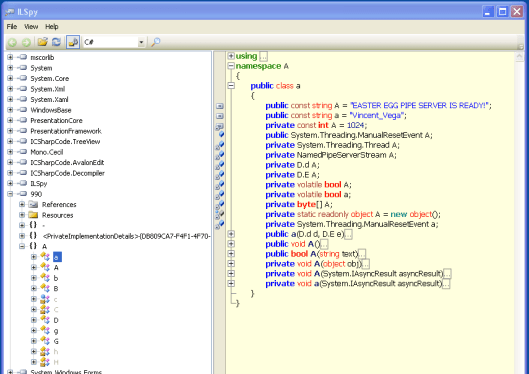
Task: Expand the public void A() method
Action: [231, 244]
